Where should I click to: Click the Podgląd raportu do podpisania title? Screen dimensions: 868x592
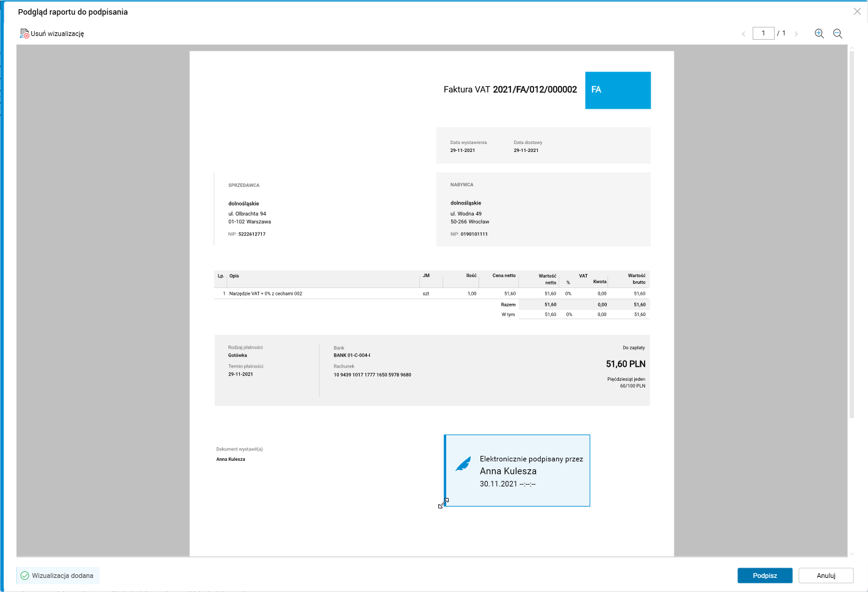click(73, 12)
